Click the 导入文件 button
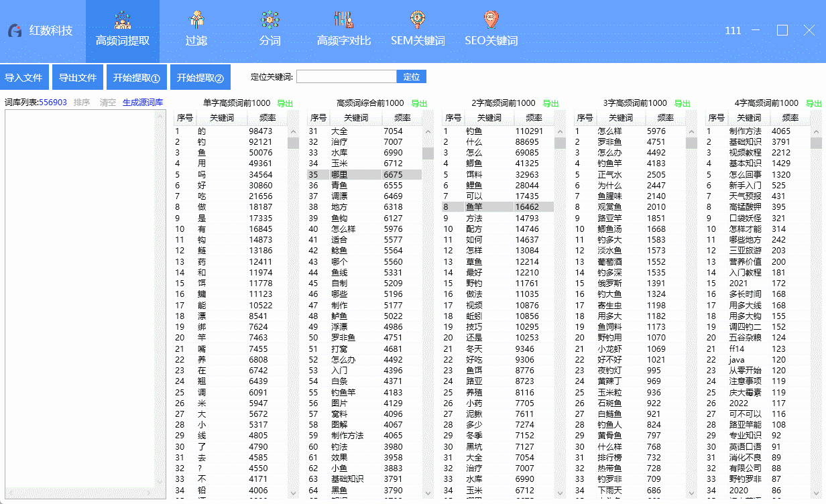The height and width of the screenshot is (504, 826). point(25,76)
